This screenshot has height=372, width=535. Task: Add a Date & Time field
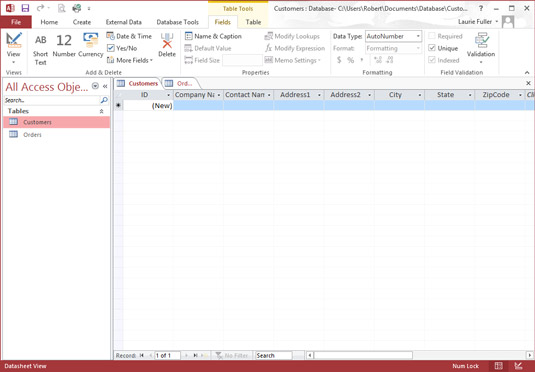tap(129, 36)
